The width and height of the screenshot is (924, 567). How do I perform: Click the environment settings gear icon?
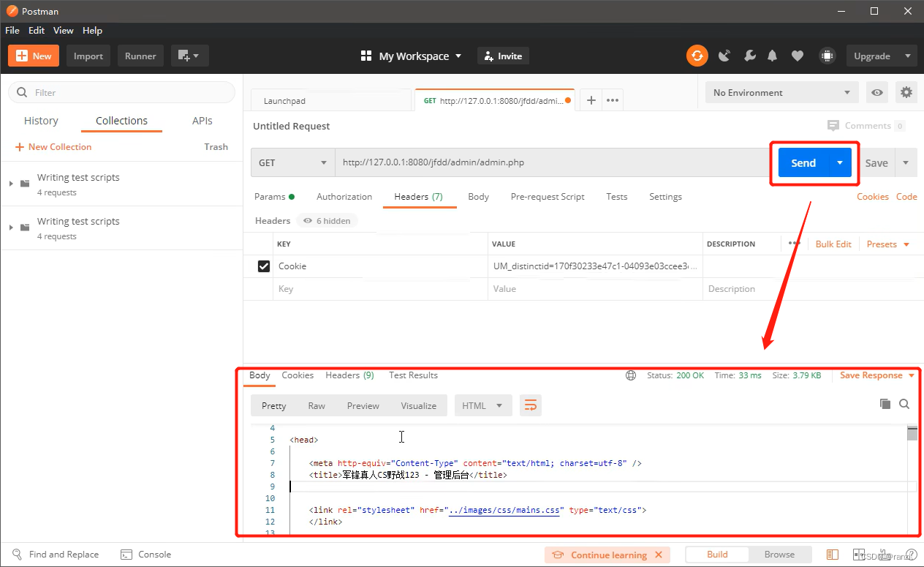(x=906, y=92)
